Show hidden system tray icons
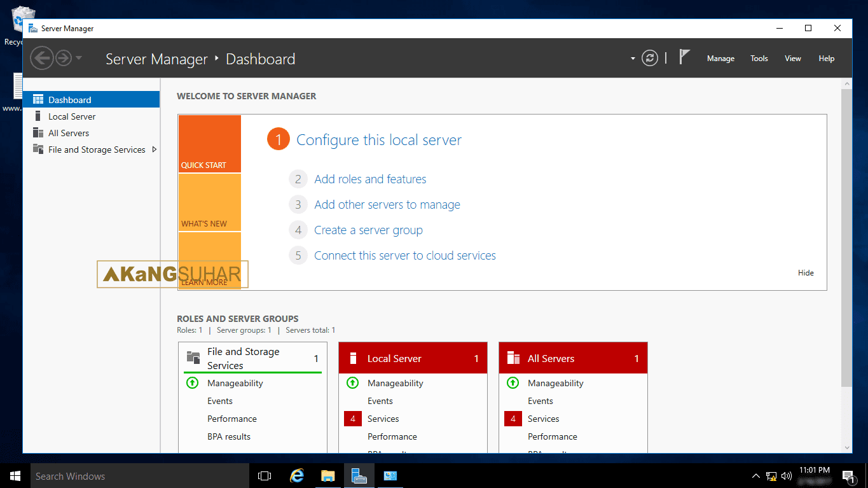 756,476
